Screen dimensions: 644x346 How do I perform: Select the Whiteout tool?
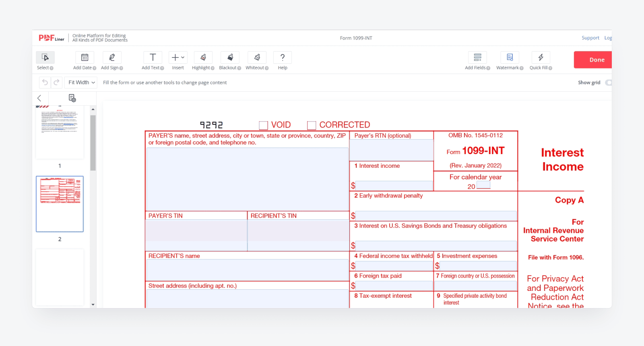[257, 58]
